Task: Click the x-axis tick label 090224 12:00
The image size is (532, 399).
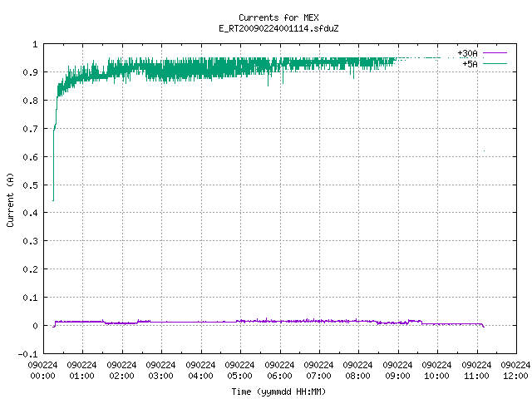Action: pyautogui.click(x=515, y=371)
